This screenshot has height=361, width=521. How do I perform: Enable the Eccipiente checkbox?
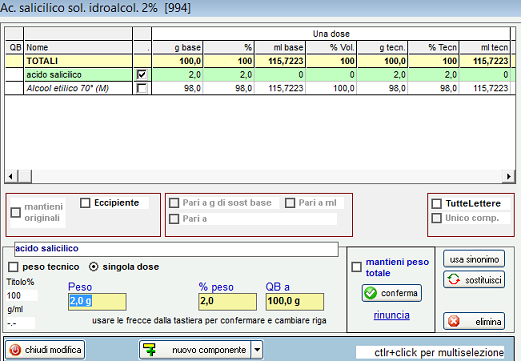85,203
